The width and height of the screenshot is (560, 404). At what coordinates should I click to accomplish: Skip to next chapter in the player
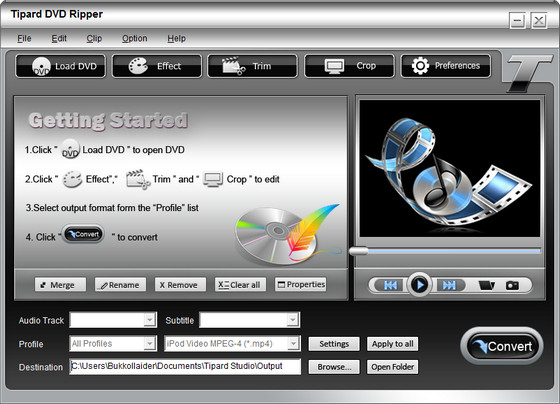(449, 285)
